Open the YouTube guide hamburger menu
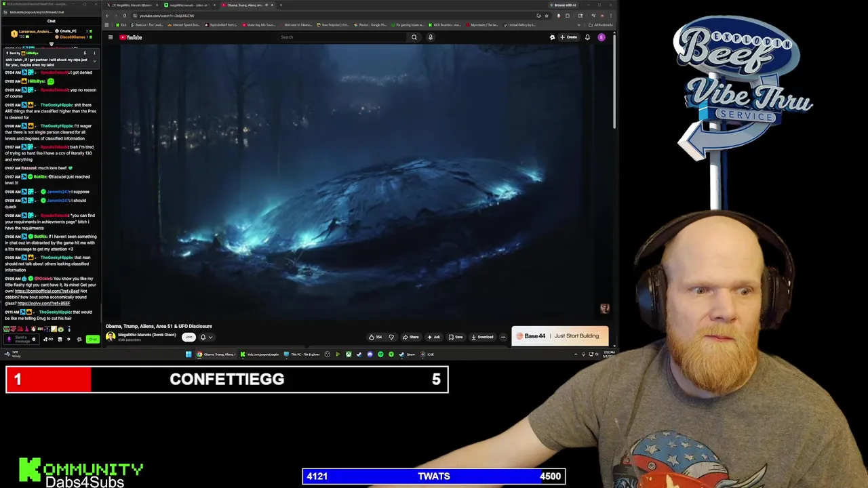Viewport: 868px width, 488px height. (111, 37)
